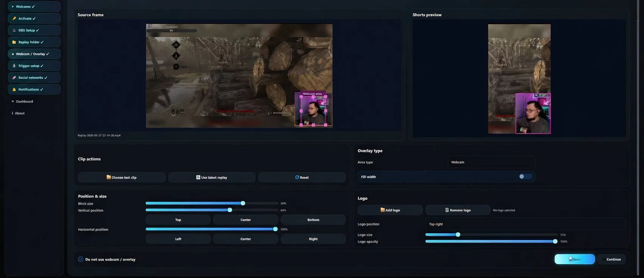644x278 pixels.
Task: Click Use latest replay button
Action: click(x=212, y=177)
